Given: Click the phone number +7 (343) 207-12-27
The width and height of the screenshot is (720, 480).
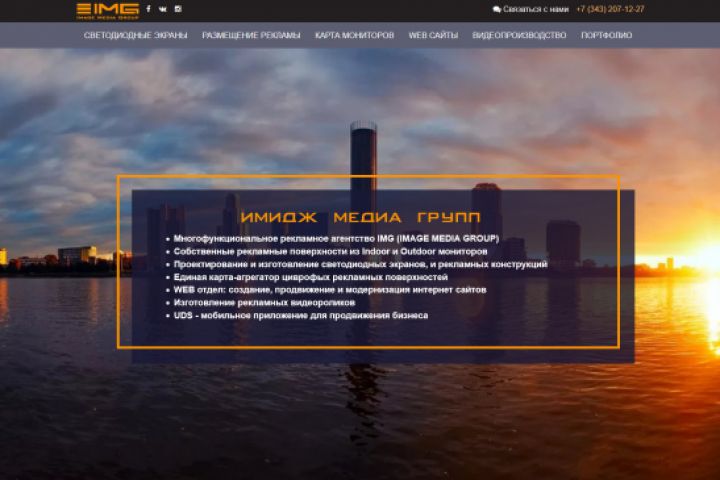Looking at the screenshot, I should [610, 9].
